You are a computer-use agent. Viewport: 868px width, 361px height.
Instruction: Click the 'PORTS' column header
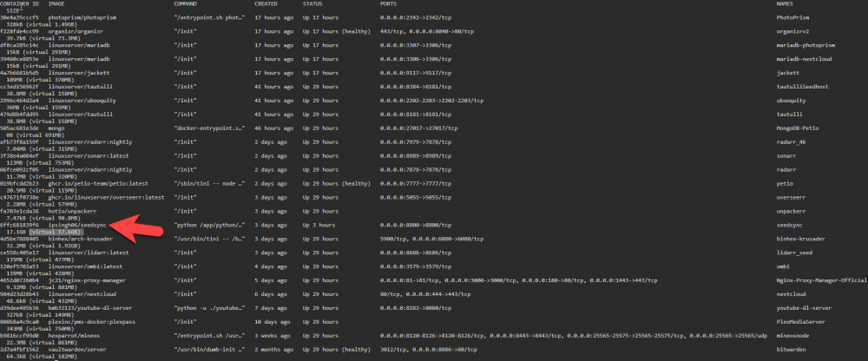point(388,3)
